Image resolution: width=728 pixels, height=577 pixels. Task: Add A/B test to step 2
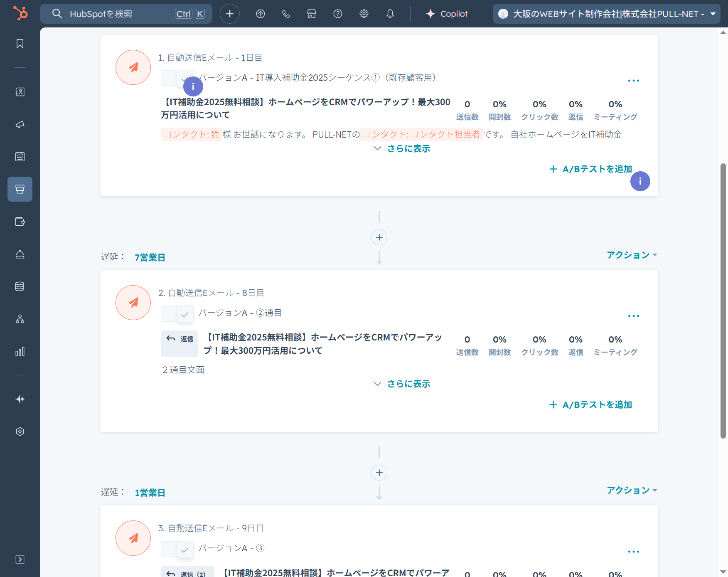point(590,404)
